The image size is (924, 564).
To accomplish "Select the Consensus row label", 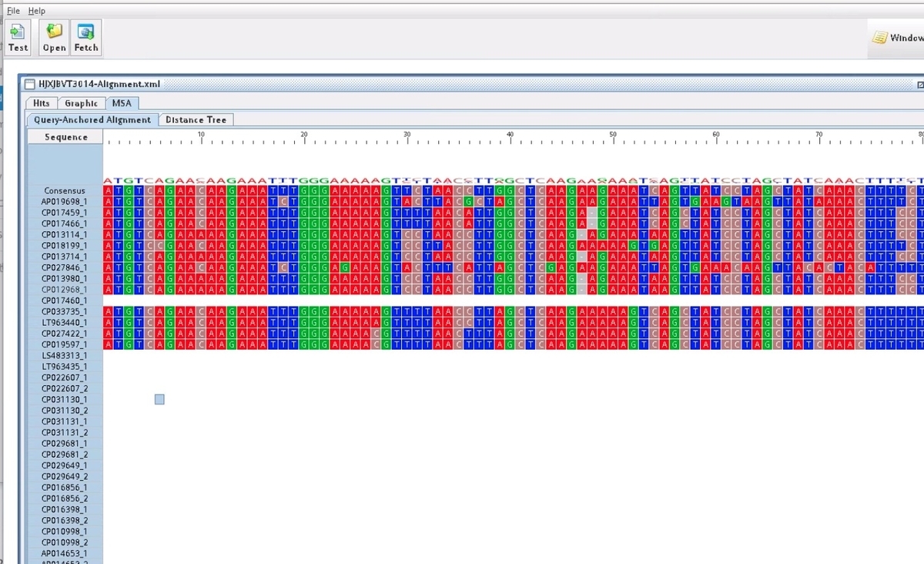I will click(65, 190).
